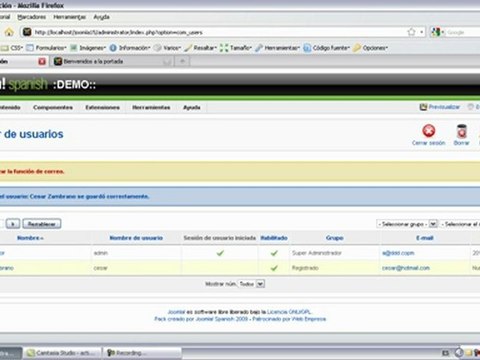Screen dimensions: 480x360
Task: Open the Información toolbar menu
Action: pyautogui.click(x=130, y=48)
